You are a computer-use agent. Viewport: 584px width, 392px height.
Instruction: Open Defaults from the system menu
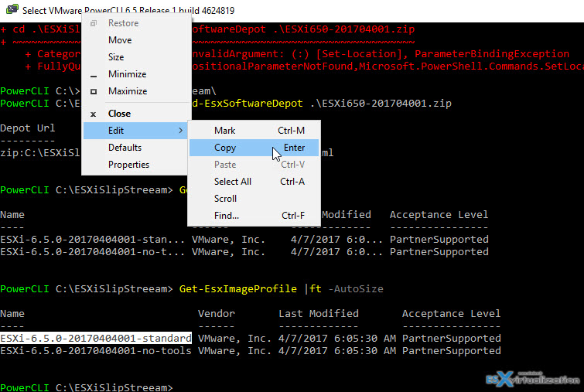click(125, 148)
